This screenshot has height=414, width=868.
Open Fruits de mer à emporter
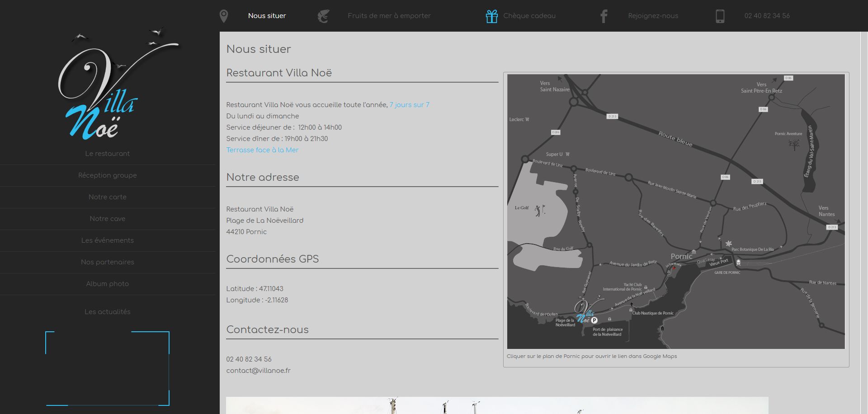click(x=389, y=16)
